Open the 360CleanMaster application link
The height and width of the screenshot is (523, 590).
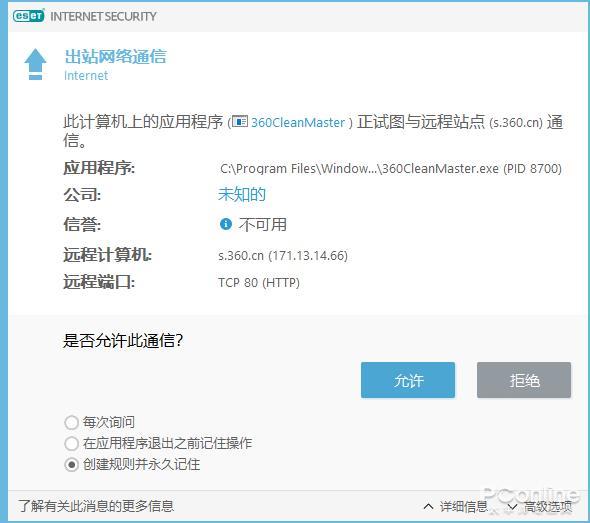298,122
